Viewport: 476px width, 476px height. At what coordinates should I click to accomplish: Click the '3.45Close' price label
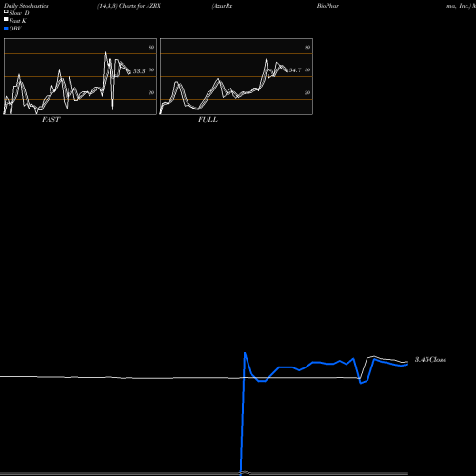pyautogui.click(x=430, y=360)
